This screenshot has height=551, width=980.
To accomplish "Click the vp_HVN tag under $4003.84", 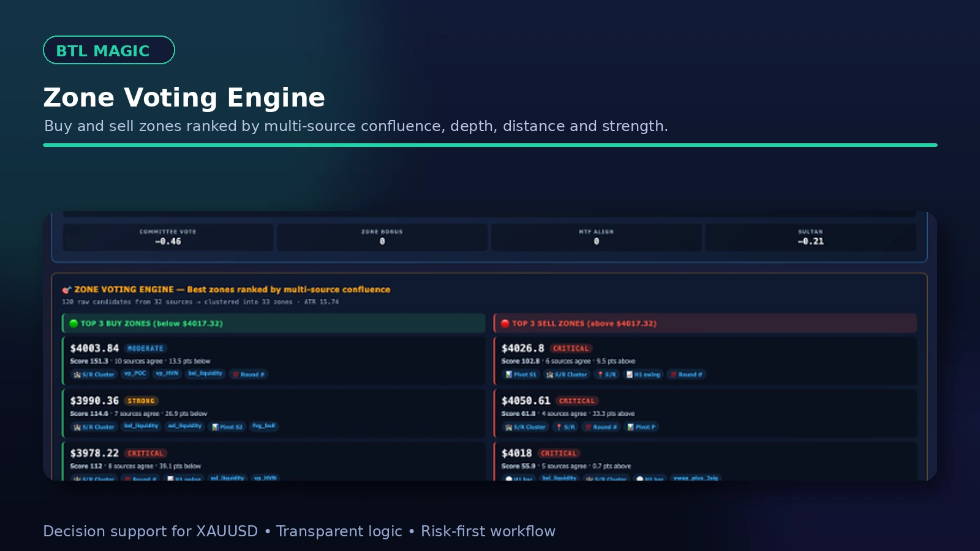I will 167,373.
